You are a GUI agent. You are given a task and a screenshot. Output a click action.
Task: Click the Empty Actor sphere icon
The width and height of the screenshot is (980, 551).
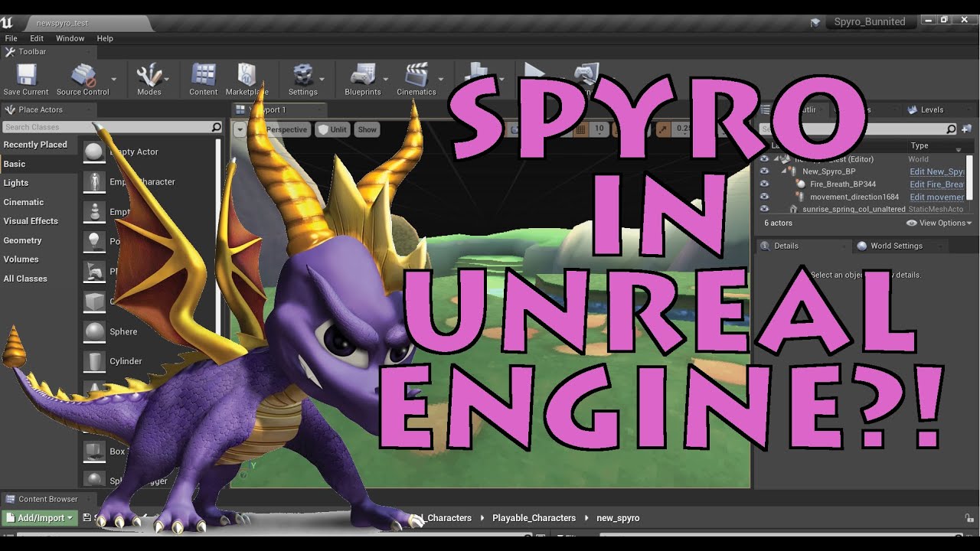94,152
